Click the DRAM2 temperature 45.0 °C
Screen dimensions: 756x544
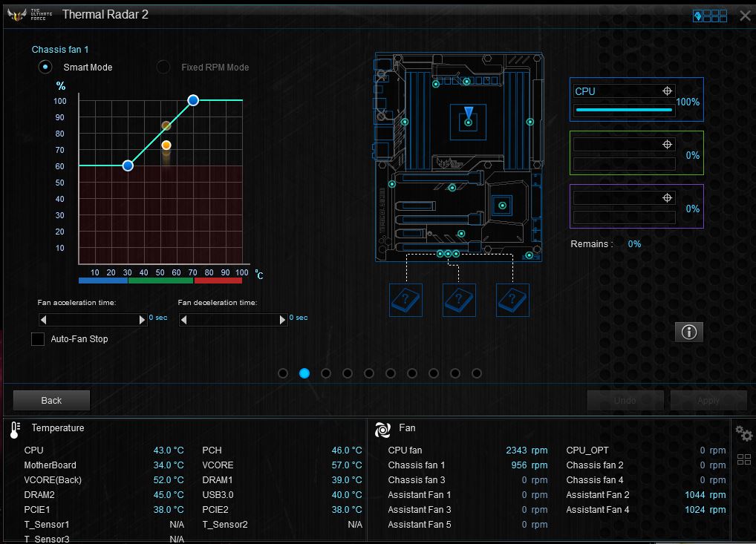point(169,495)
